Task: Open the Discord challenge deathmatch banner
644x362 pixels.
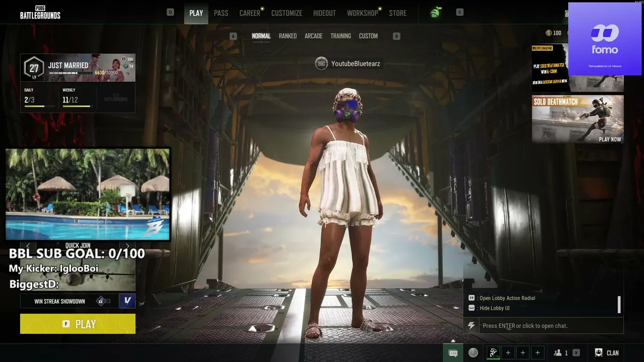Action: 550,68
